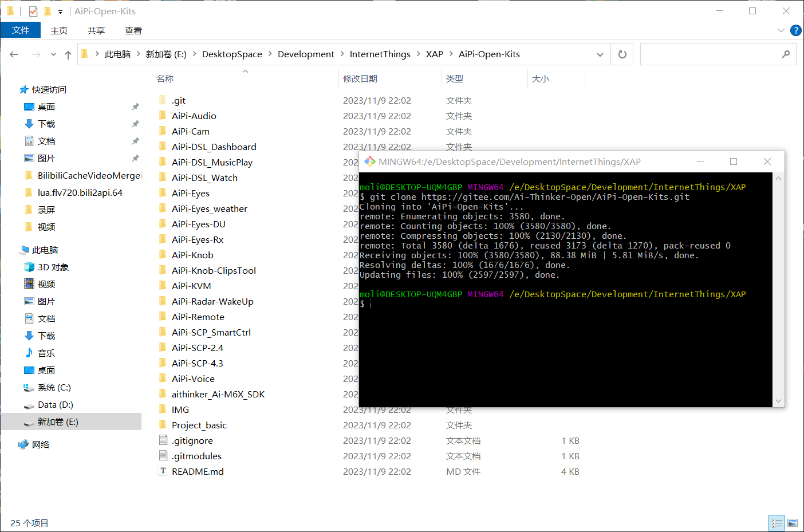Click the forward navigation arrow
Image resolution: width=804 pixels, height=532 pixels.
click(36, 54)
